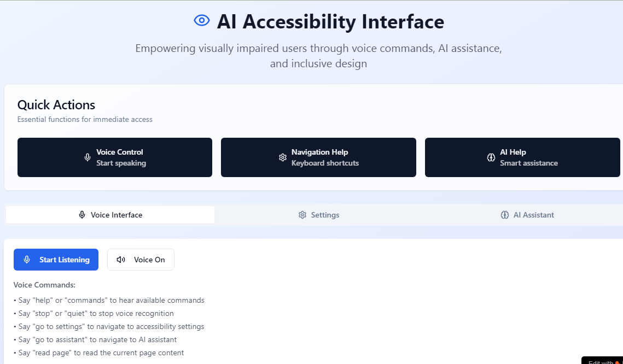The image size is (623, 364).
Task: Click the speaker icon in Voice On
Action: coord(121,260)
